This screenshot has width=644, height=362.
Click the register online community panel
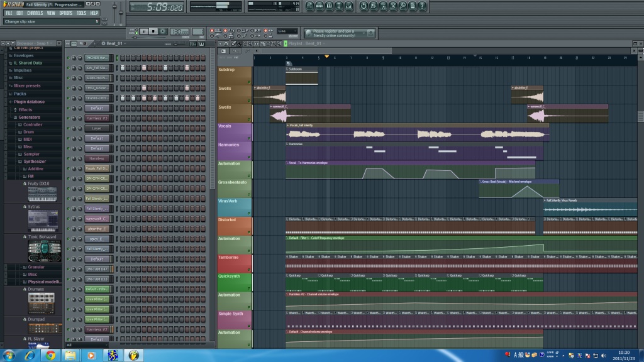pos(339,33)
